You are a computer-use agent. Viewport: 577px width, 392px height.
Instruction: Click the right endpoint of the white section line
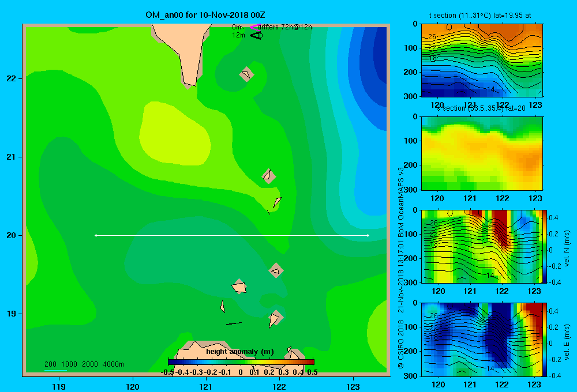pyautogui.click(x=368, y=235)
